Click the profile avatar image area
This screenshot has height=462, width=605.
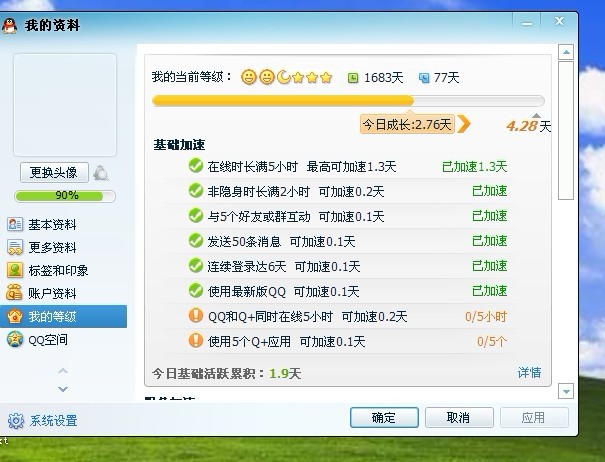click(x=65, y=105)
